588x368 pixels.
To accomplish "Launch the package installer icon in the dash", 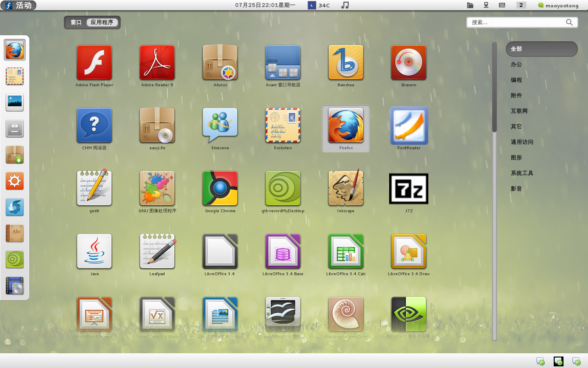I will 15,155.
